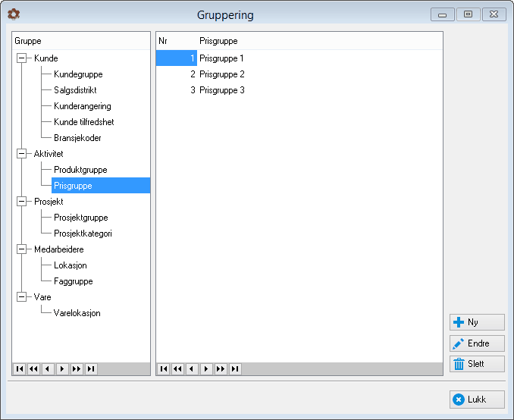Image resolution: width=514 pixels, height=420 pixels.
Task: Select Prosjektgruppe in the tree
Action: pyautogui.click(x=81, y=218)
